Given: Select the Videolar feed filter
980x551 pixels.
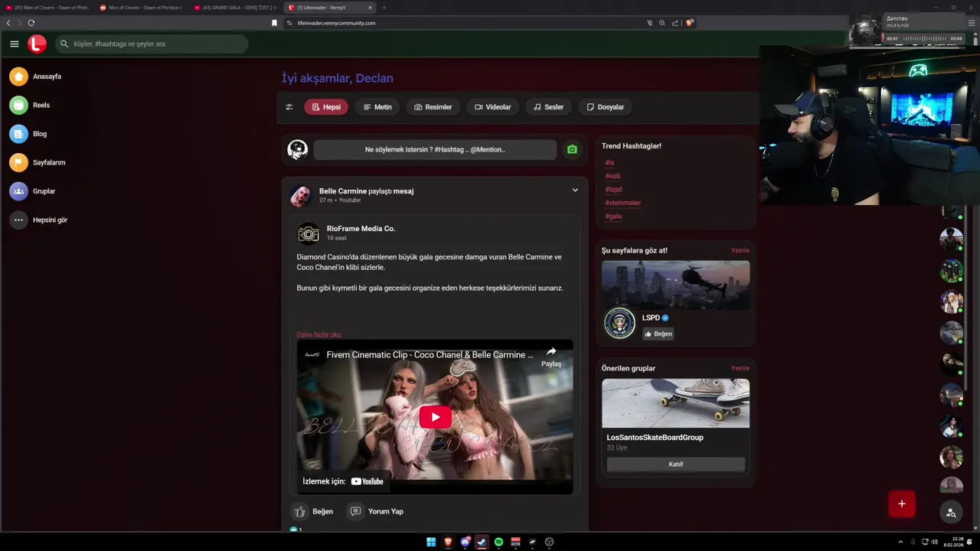Looking at the screenshot, I should pyautogui.click(x=492, y=107).
